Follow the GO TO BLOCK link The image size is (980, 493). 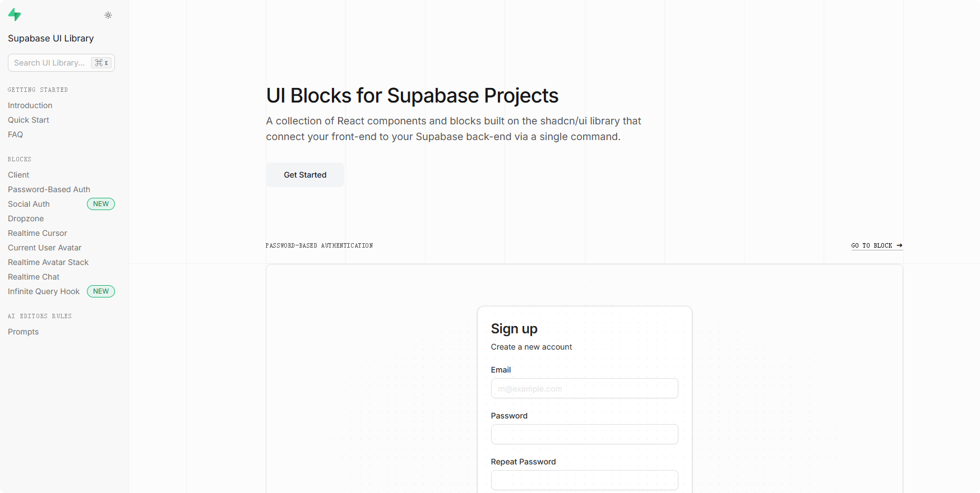pyautogui.click(x=872, y=245)
